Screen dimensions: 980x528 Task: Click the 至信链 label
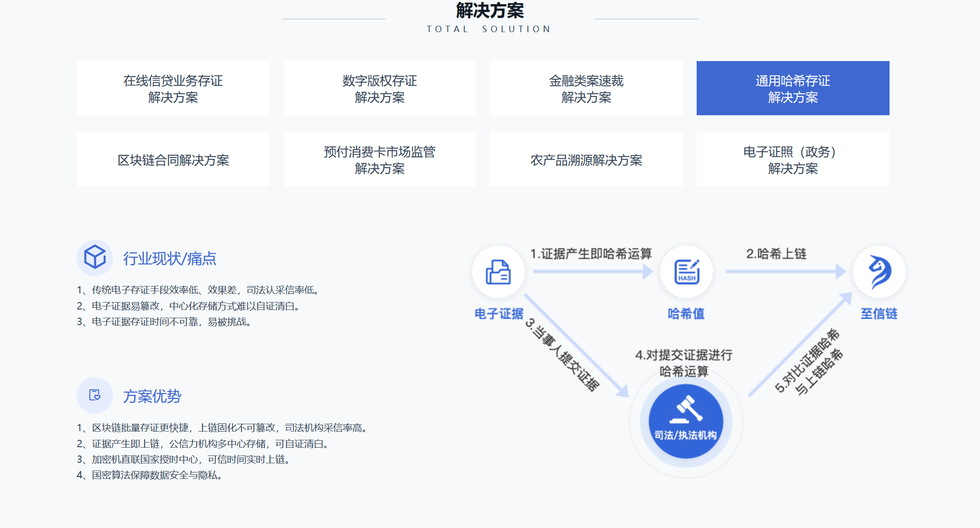[879, 314]
